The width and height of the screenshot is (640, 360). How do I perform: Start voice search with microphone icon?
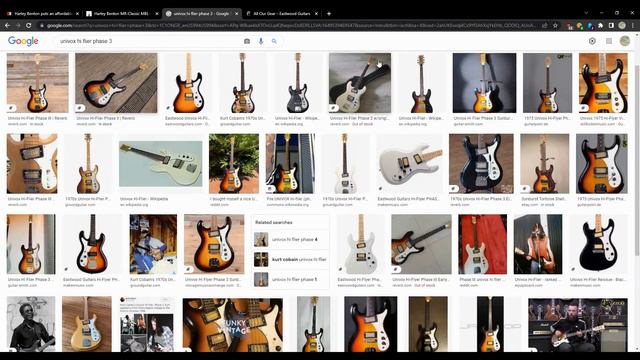pos(261,41)
